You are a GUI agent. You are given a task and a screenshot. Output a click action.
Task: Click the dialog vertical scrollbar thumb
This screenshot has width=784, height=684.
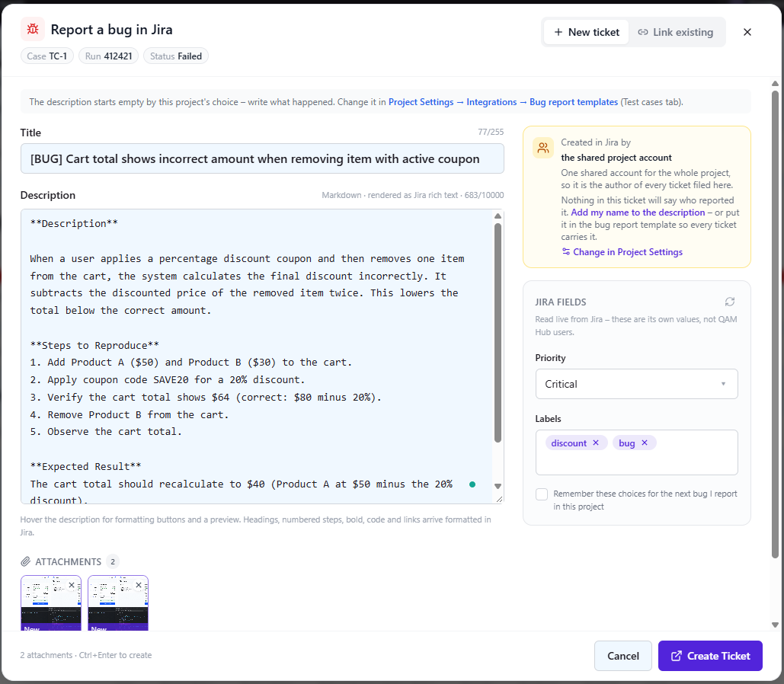click(x=775, y=324)
